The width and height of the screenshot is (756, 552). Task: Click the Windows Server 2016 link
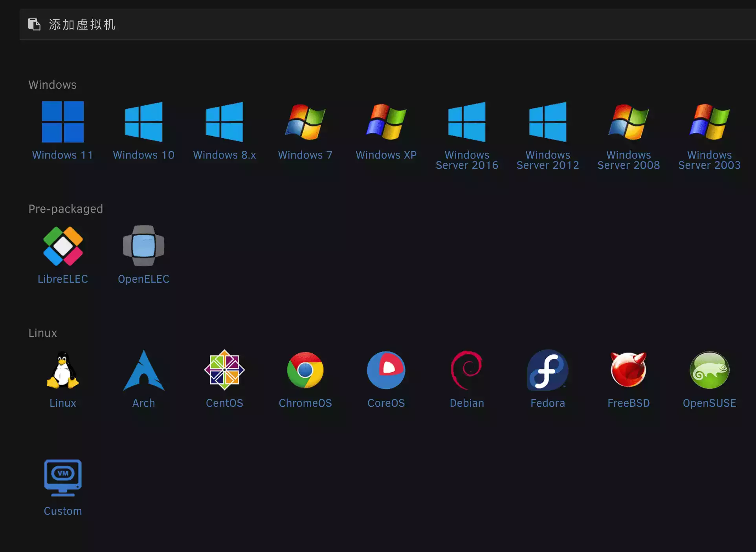467,160
